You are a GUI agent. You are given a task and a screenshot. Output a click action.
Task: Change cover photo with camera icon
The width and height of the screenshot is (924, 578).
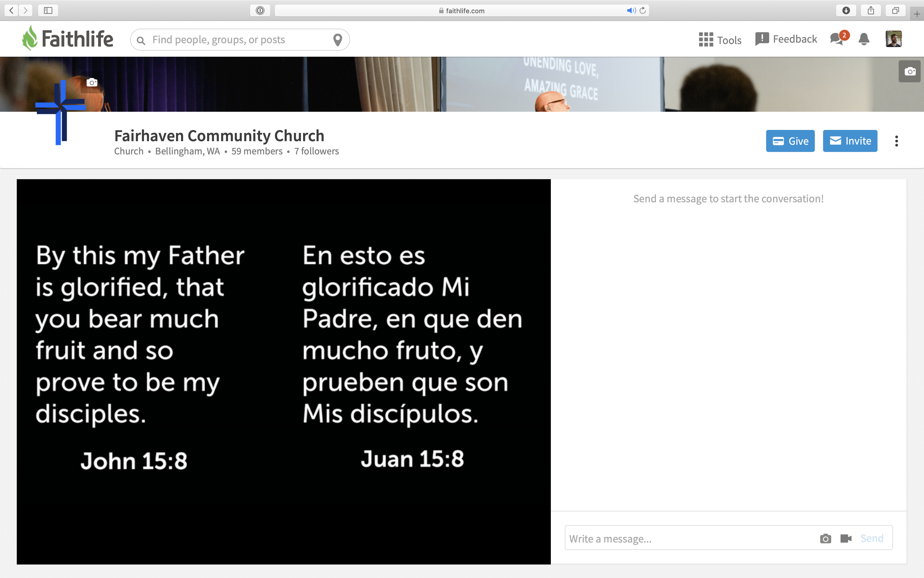(910, 72)
